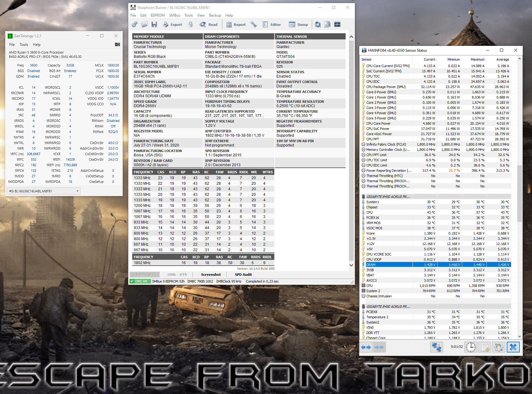Image resolution: width=532 pixels, height=394 pixels.
Task: Click the 'Completed in 0,23 sec' status text
Action: (262, 281)
